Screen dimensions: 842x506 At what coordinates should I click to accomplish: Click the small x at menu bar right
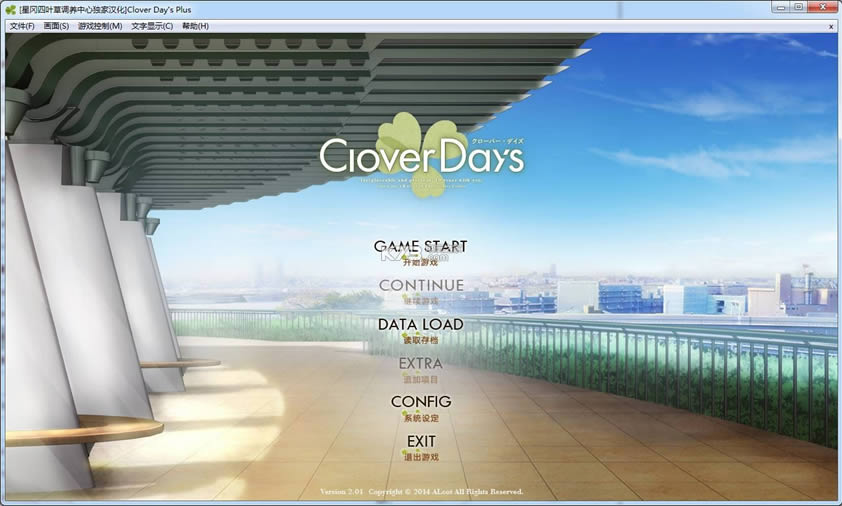(831, 26)
